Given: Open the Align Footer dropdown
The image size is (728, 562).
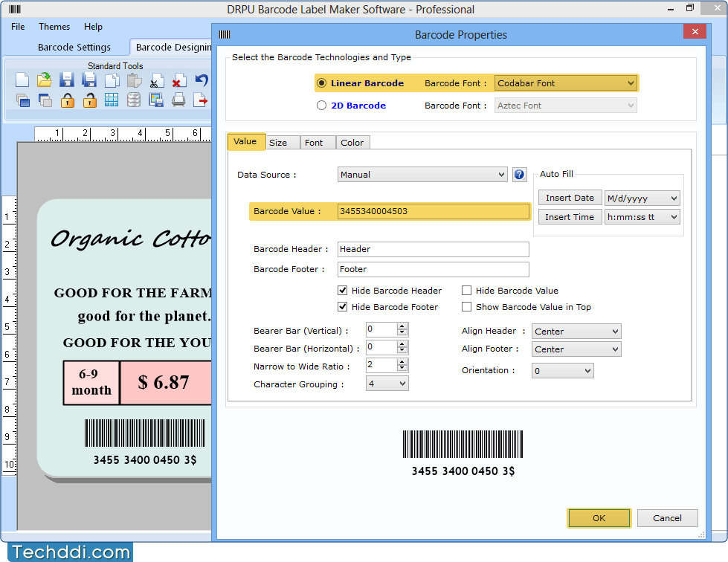Looking at the screenshot, I should click(x=576, y=349).
